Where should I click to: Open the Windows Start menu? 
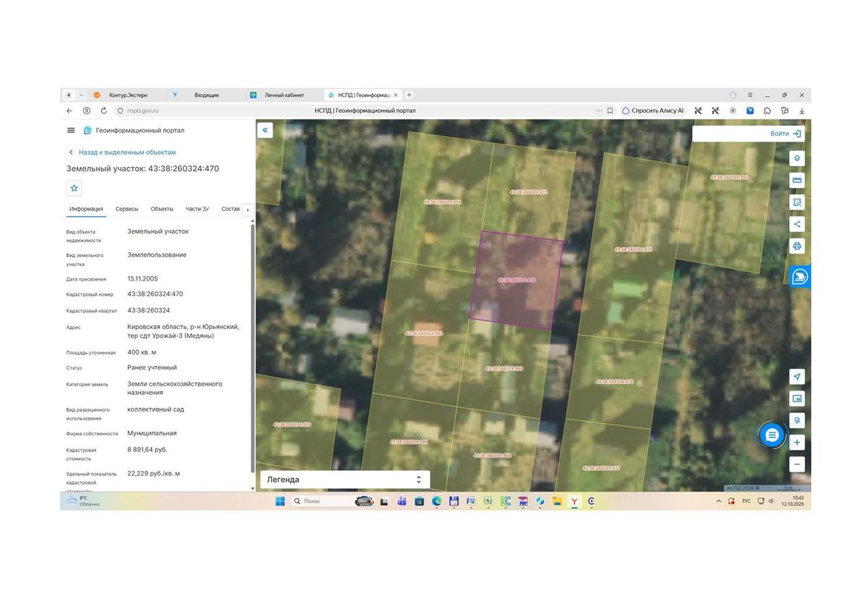280,501
